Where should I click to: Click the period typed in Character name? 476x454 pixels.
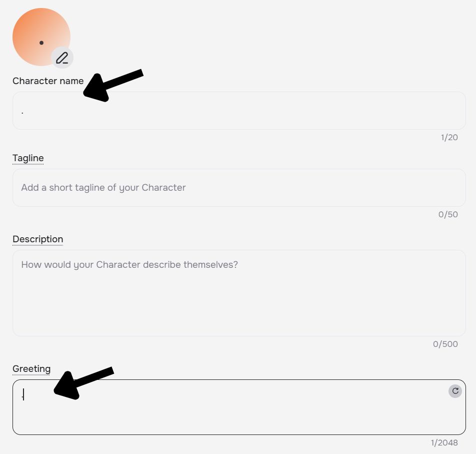pos(22,114)
